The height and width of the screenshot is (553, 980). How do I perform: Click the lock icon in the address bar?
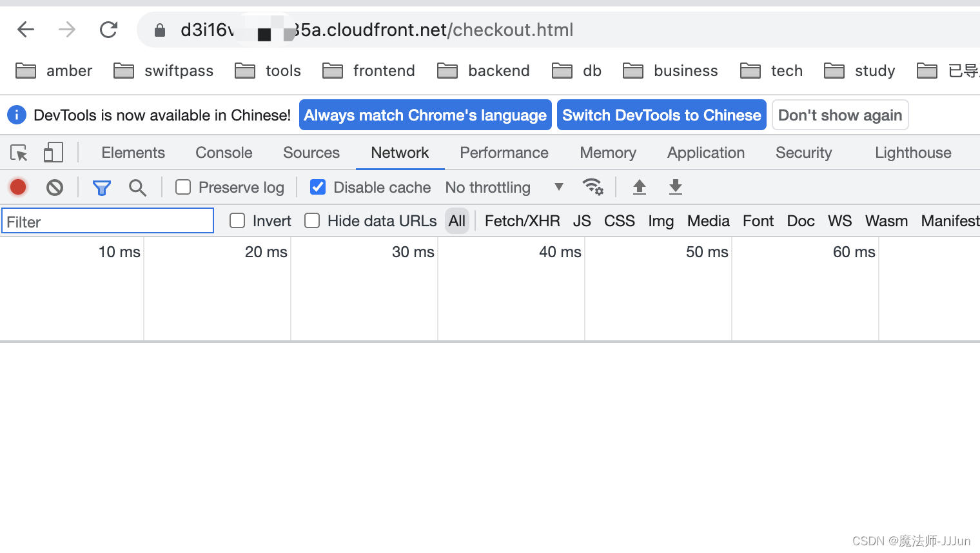[x=160, y=30]
